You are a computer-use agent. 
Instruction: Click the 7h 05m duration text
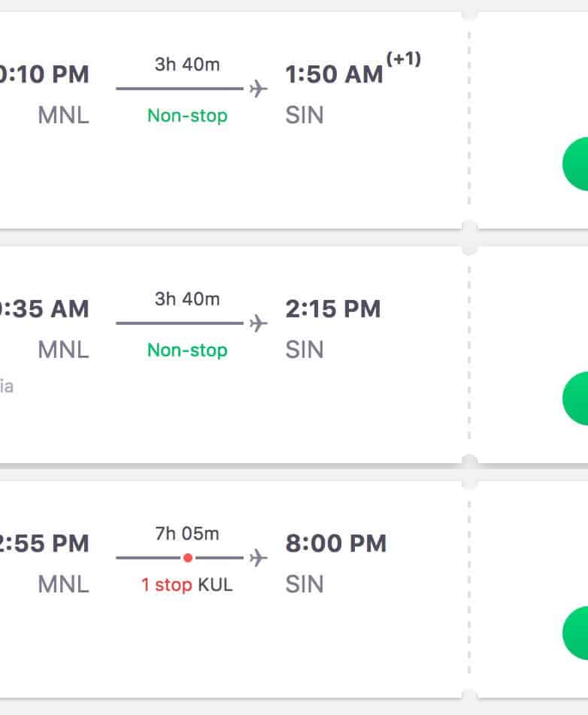(187, 534)
